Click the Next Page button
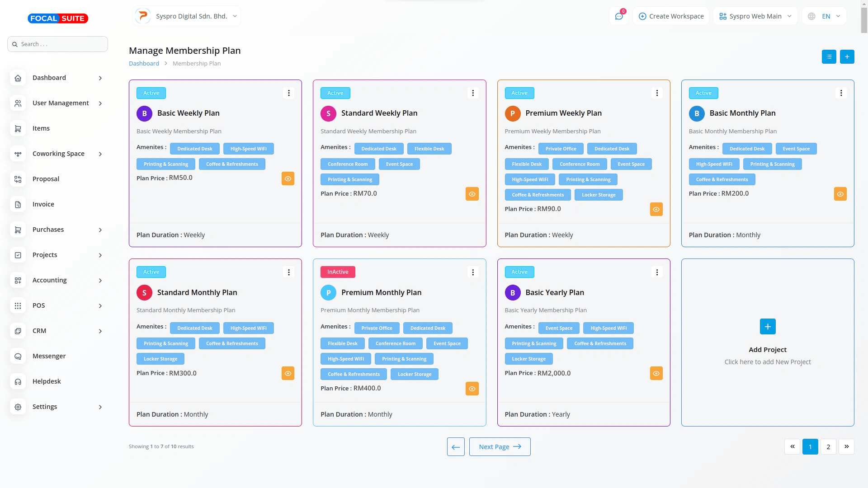Image resolution: width=868 pixels, height=488 pixels. (x=500, y=446)
